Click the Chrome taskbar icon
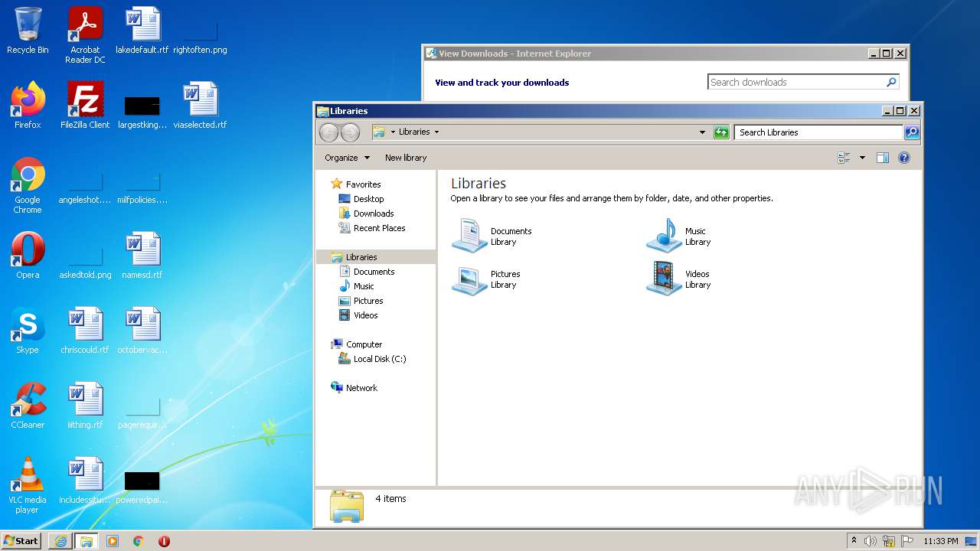Image resolution: width=980 pixels, height=551 pixels. click(x=139, y=541)
